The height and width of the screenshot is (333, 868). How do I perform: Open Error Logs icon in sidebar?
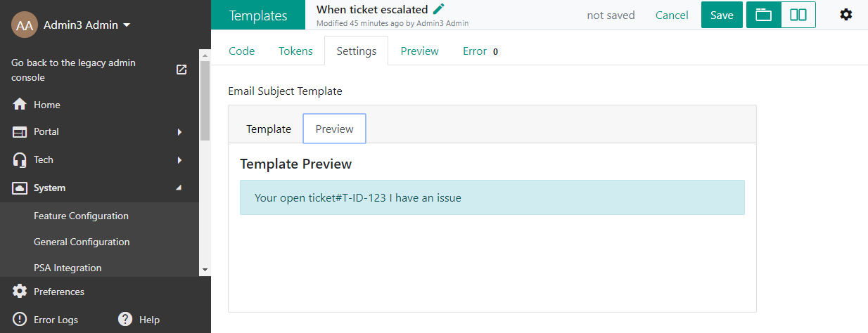click(x=20, y=320)
